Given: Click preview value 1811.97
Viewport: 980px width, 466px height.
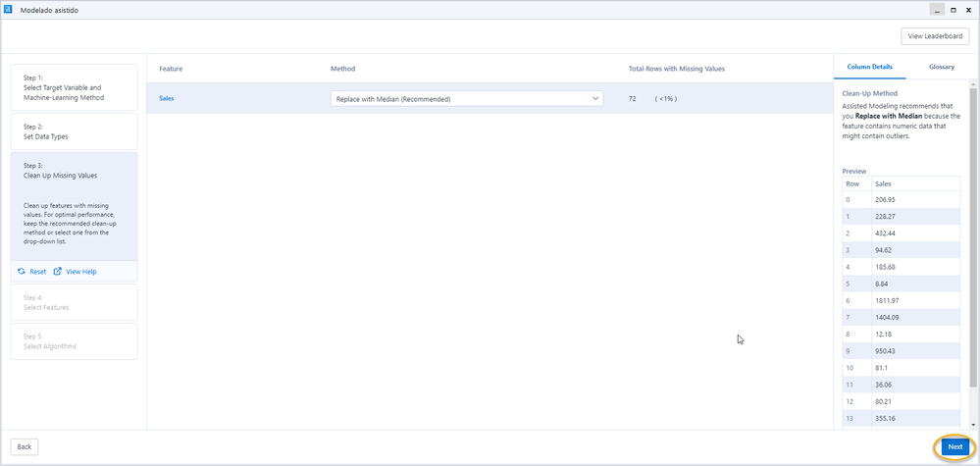Looking at the screenshot, I should [886, 300].
